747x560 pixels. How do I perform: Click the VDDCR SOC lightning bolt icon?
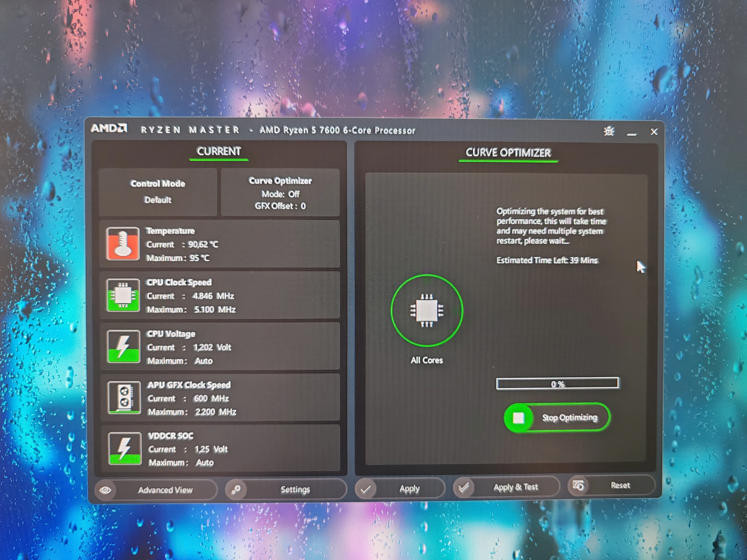click(x=125, y=448)
